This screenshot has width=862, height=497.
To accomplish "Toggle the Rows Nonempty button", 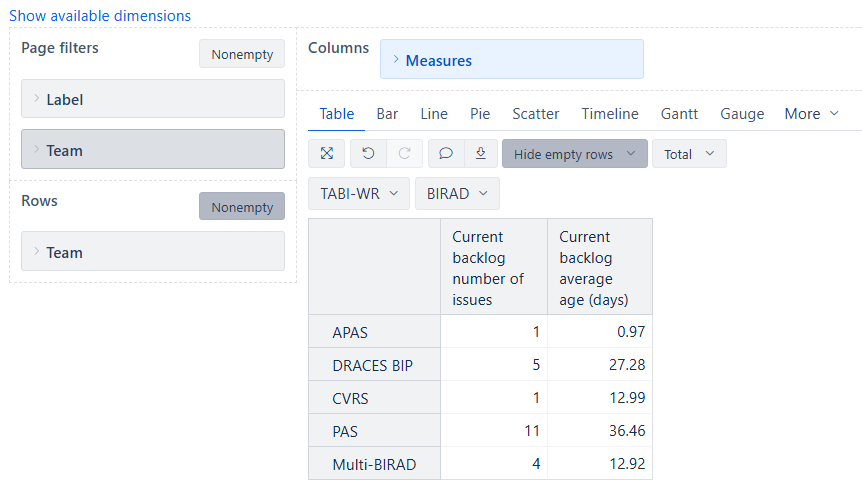I will pos(242,207).
